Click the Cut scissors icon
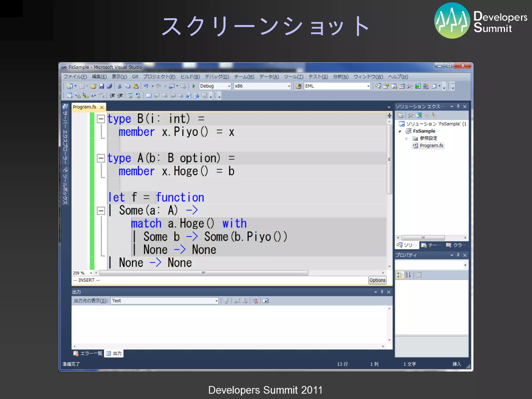The width and height of the screenshot is (532, 399). [x=119, y=86]
